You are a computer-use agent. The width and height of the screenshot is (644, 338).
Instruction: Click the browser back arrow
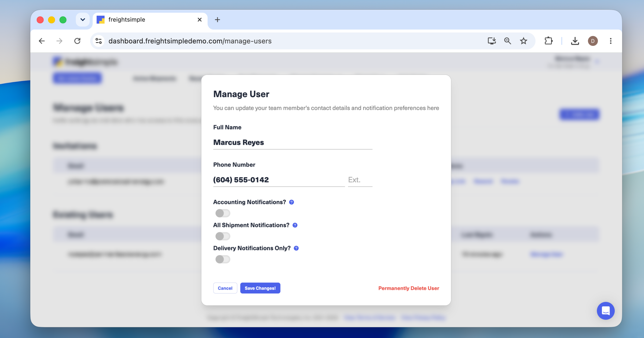(42, 41)
